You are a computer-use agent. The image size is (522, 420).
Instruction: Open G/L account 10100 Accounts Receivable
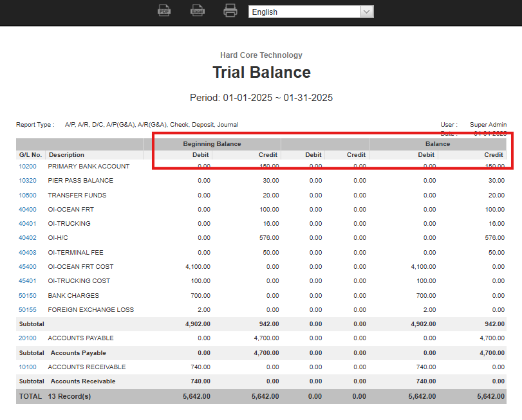[28, 367]
